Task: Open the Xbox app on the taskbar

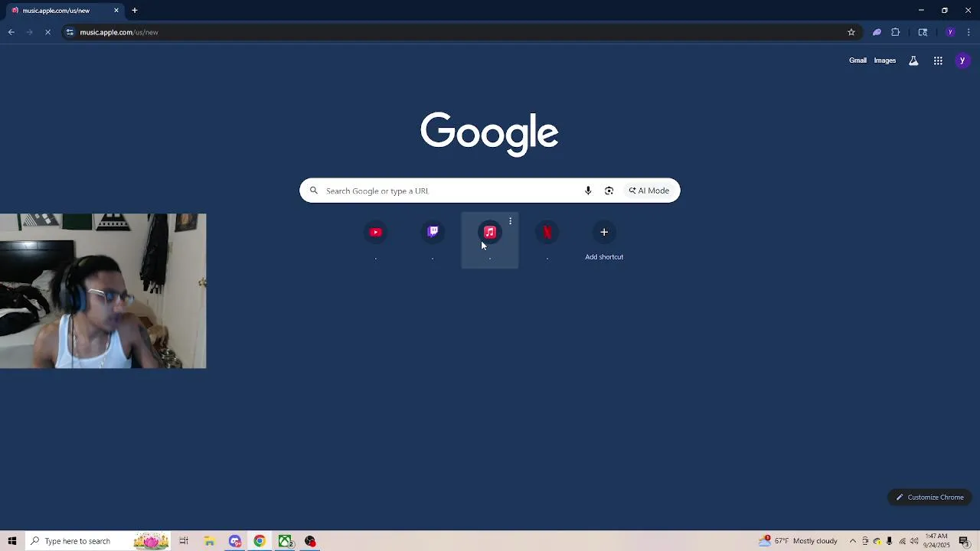Action: tap(285, 541)
